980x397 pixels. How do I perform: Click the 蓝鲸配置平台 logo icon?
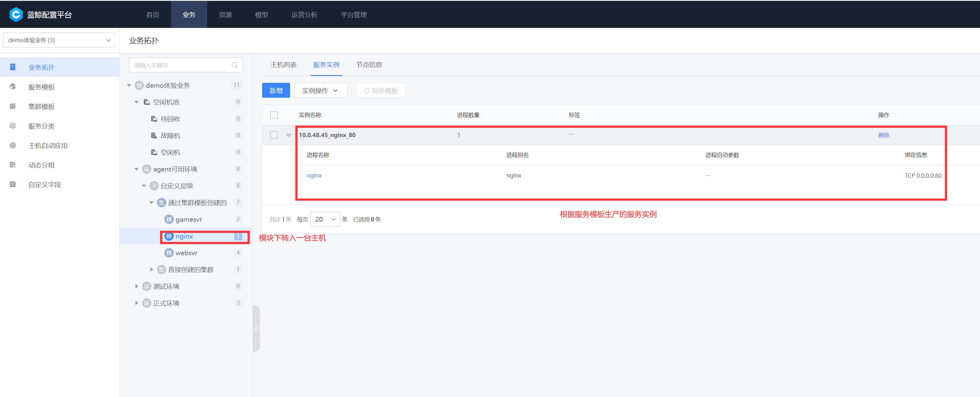pyautogui.click(x=16, y=15)
